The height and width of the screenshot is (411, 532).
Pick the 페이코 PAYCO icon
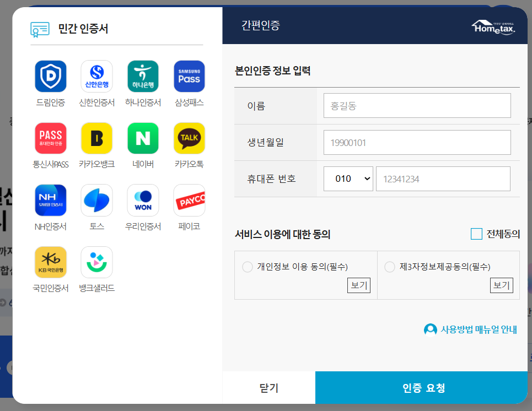click(x=189, y=200)
